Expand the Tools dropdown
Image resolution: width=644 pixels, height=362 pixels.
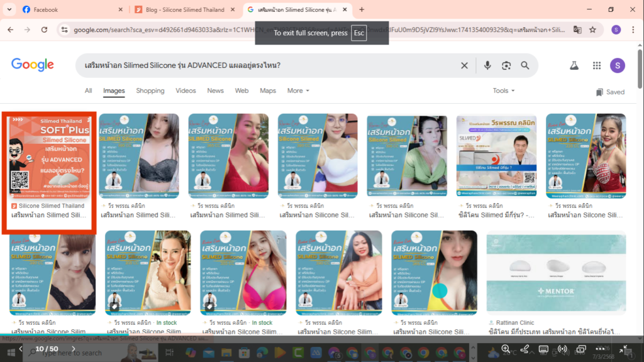(x=504, y=90)
